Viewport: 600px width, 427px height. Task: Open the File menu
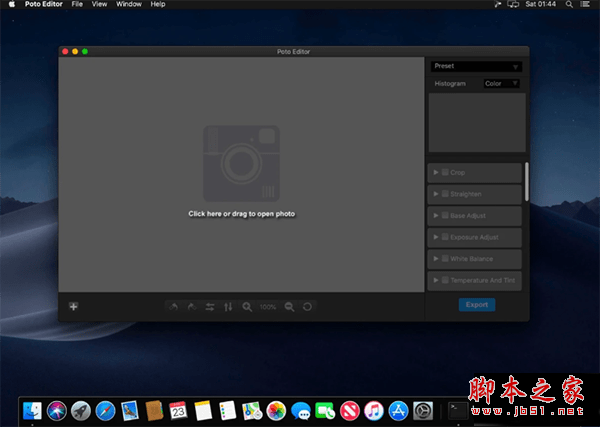click(77, 5)
